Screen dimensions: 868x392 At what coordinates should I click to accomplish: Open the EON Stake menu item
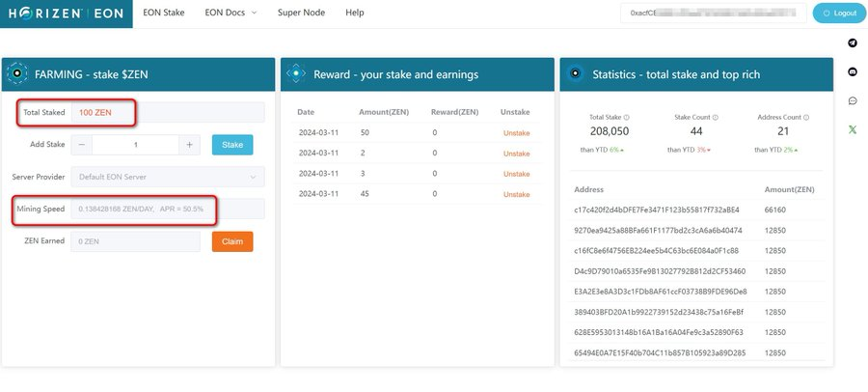click(x=164, y=13)
